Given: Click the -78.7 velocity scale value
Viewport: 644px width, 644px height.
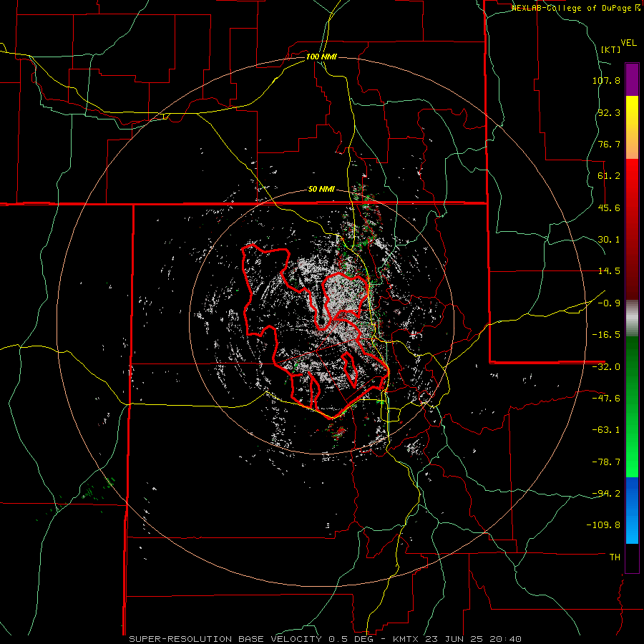Looking at the screenshot, I should 606,462.
